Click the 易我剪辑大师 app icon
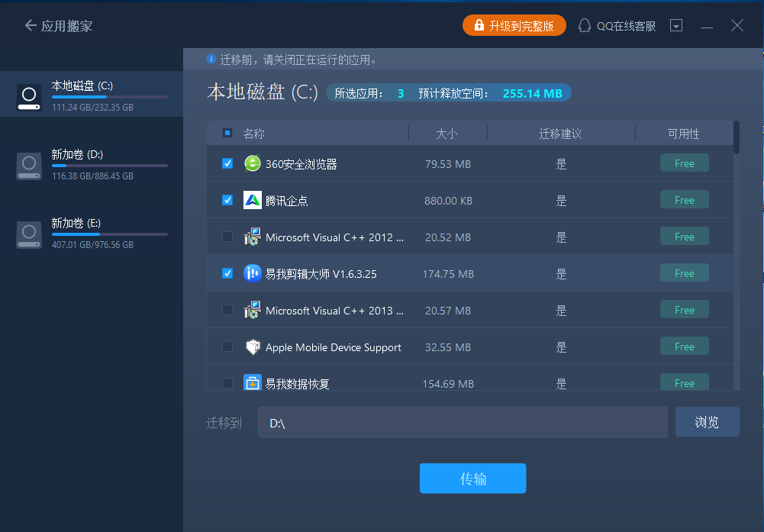Image resolution: width=764 pixels, height=532 pixels. pos(253,273)
